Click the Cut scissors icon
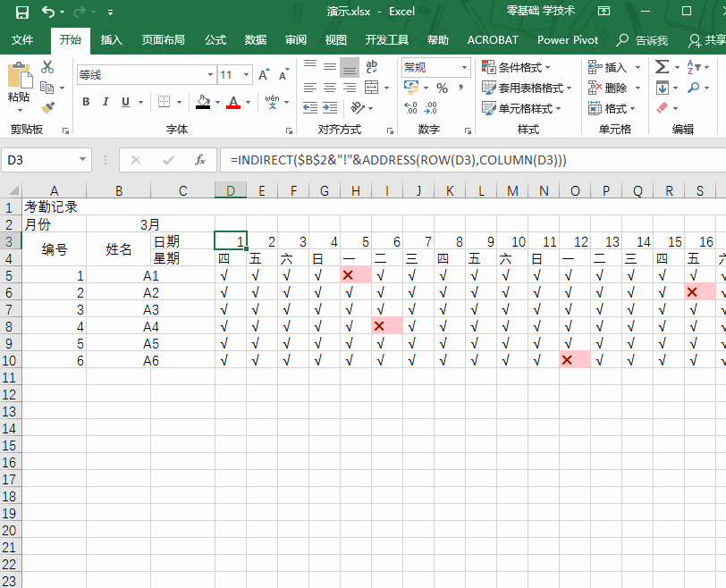 pyautogui.click(x=47, y=67)
